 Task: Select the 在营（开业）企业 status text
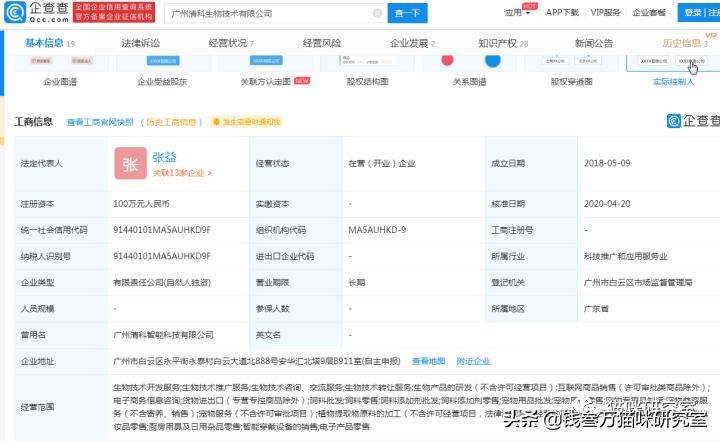[x=382, y=164]
